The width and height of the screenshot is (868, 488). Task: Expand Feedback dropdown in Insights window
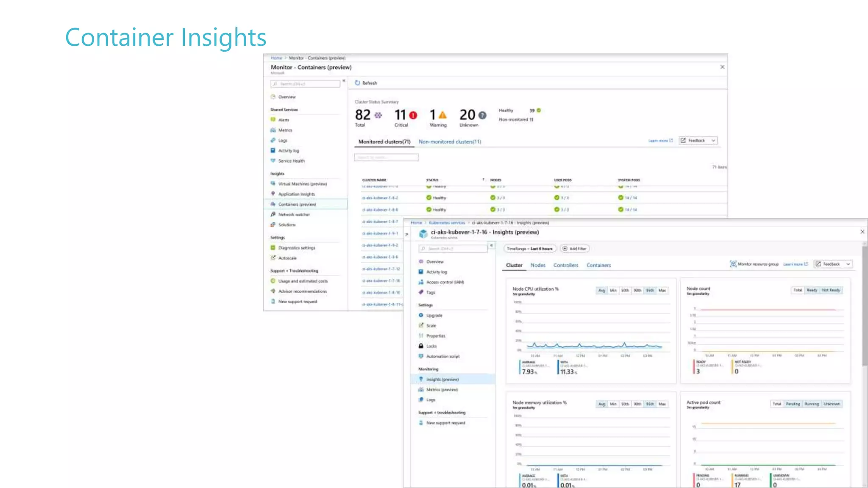(848, 264)
